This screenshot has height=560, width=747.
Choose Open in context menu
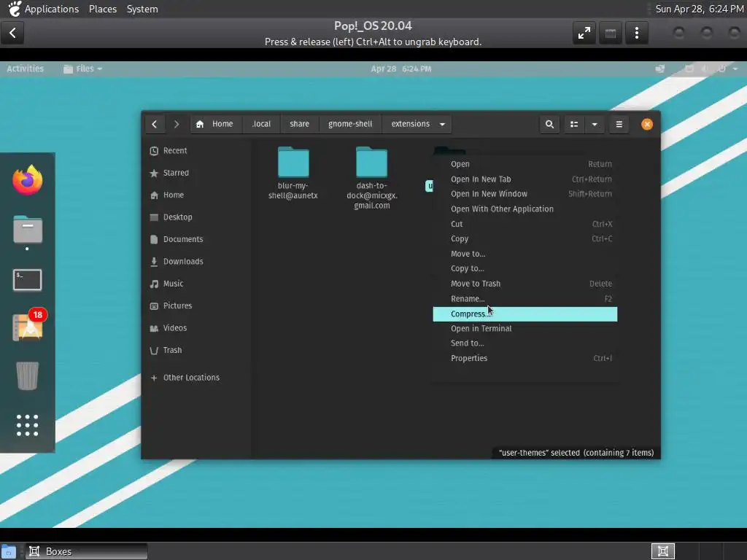(525, 164)
